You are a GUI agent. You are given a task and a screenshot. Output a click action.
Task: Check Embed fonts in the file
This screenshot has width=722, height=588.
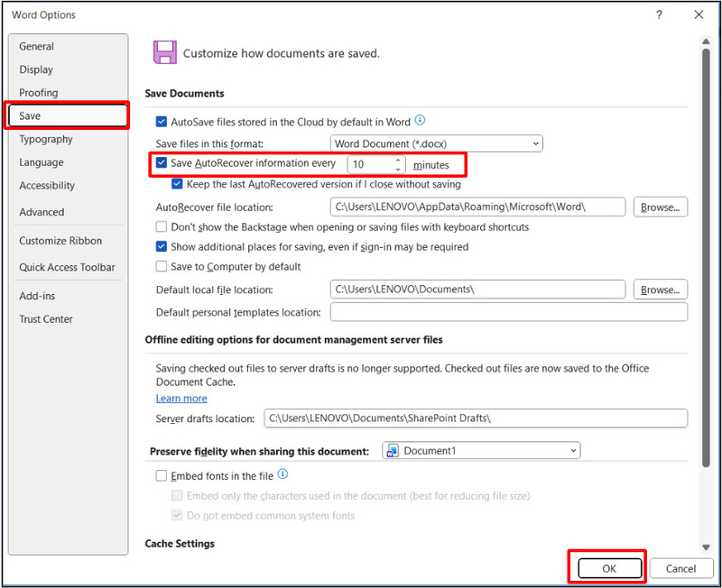162,475
